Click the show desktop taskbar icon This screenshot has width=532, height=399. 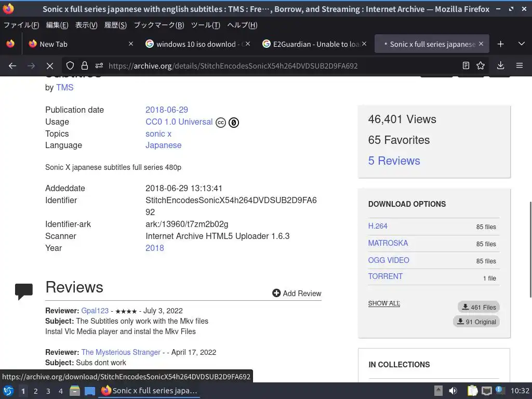tap(89, 391)
